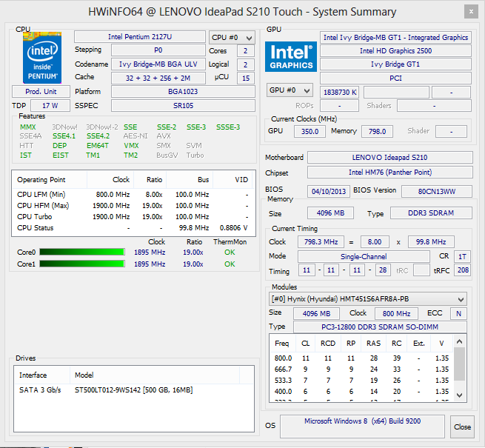Click the 533.3 frequency timing row
485x448 pixels.
click(x=361, y=380)
